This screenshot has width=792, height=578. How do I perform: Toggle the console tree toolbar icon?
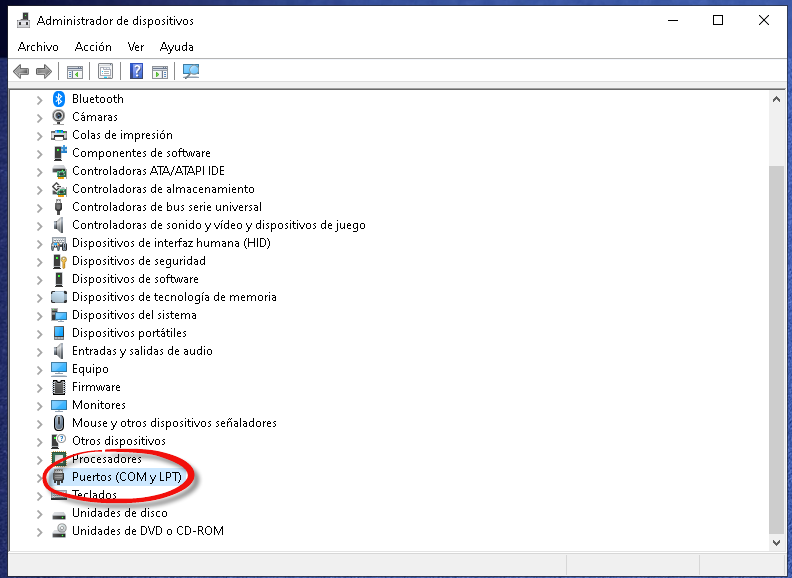pyautogui.click(x=75, y=72)
